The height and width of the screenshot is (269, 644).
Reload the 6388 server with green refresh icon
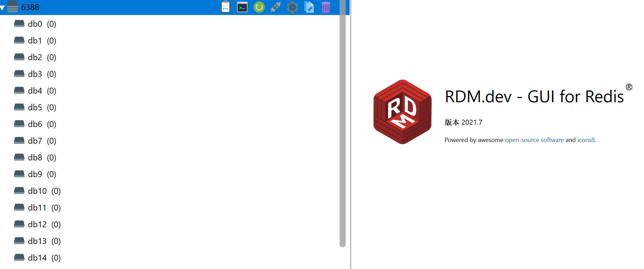tap(259, 7)
